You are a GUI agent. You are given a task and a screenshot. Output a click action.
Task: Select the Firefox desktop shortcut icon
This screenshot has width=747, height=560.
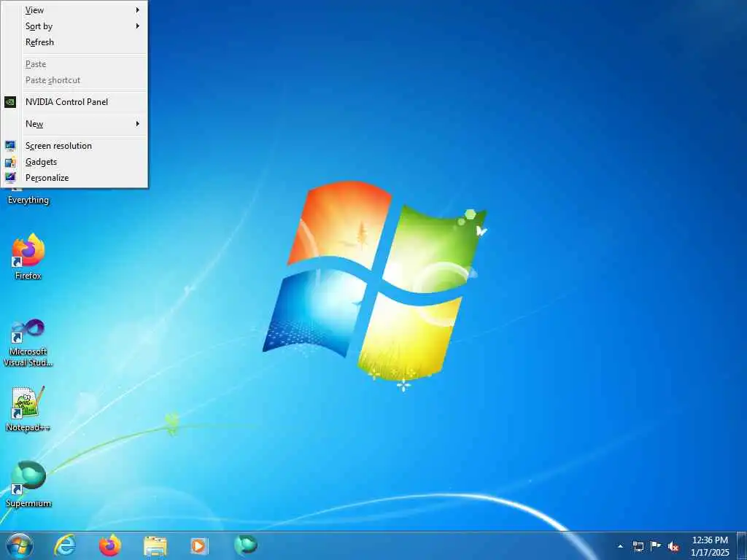pyautogui.click(x=28, y=250)
